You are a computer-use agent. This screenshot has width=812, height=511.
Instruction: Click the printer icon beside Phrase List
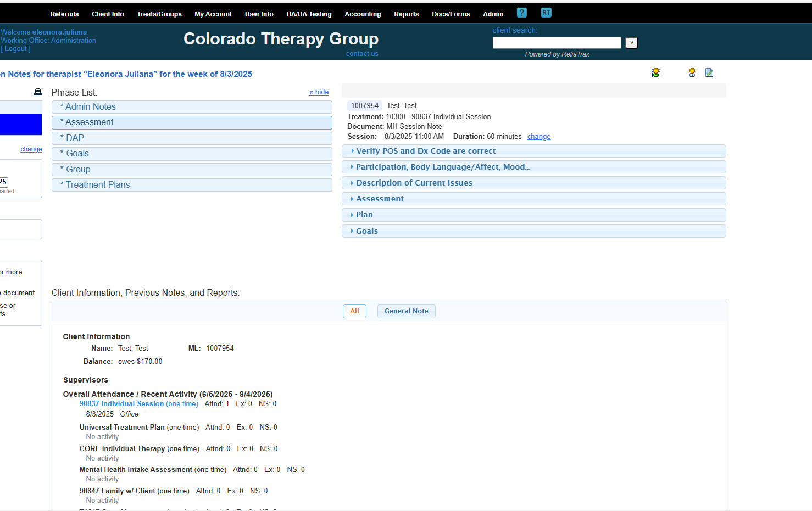click(x=38, y=92)
